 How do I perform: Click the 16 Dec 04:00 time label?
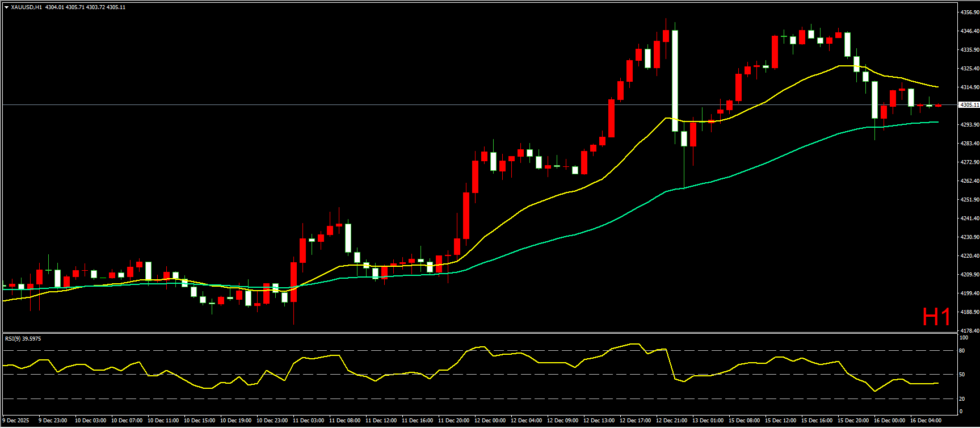pos(926,421)
